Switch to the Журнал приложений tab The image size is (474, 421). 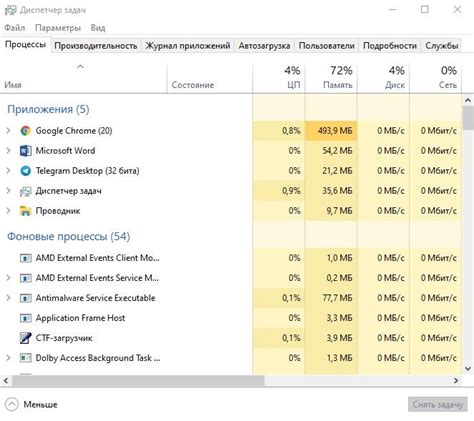coord(188,46)
